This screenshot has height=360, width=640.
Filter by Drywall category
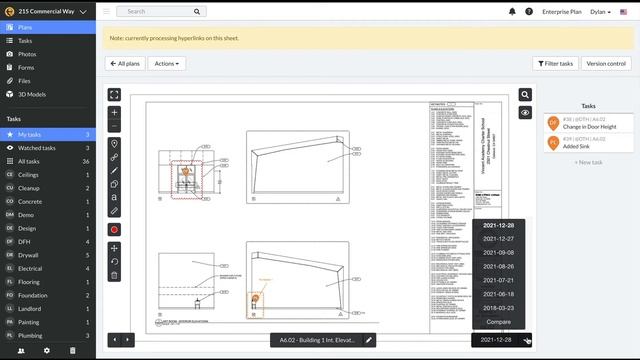click(x=48, y=255)
